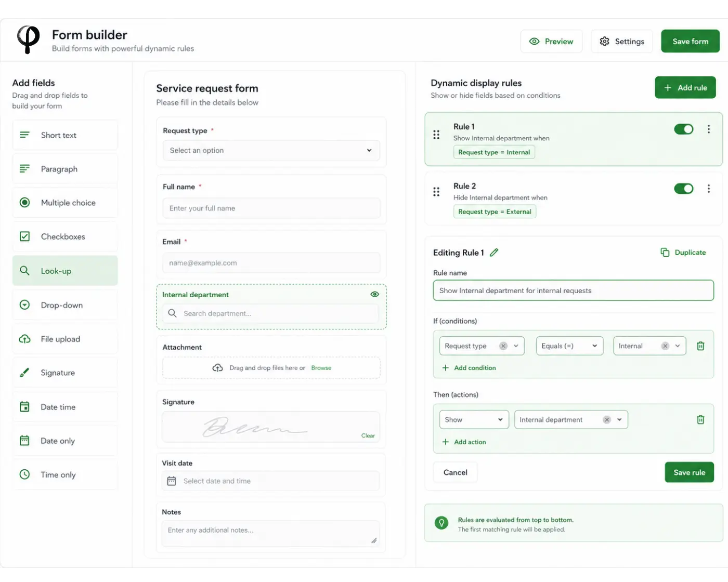Click the drag handle for Rule 2
The height and width of the screenshot is (582, 728).
(436, 192)
